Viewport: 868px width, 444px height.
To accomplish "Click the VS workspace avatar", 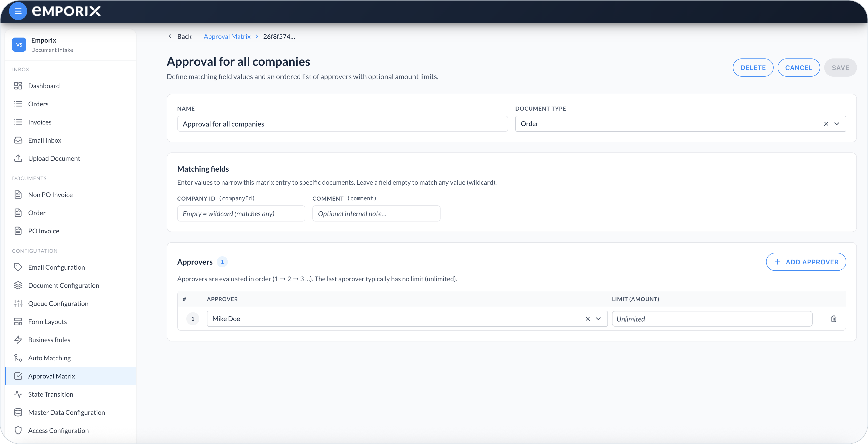I will (x=19, y=45).
